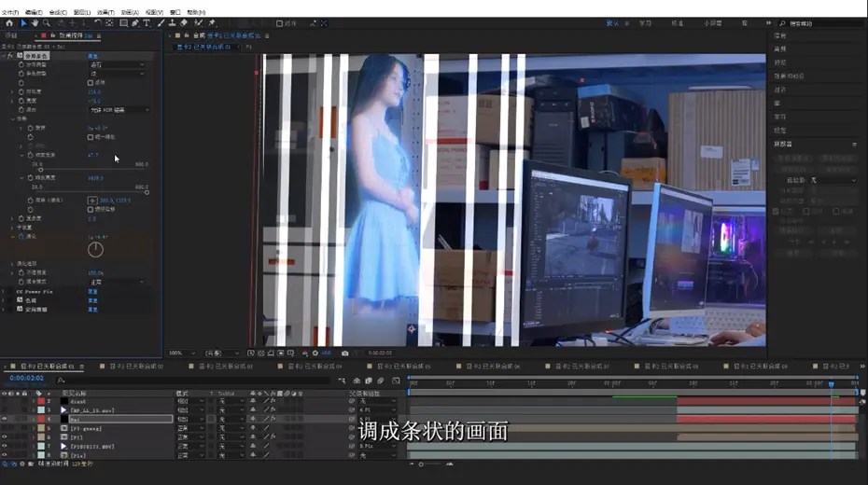Open the parent dropdown for layer [P1070177.MOV]
The width and height of the screenshot is (868, 485).
pos(378,446)
